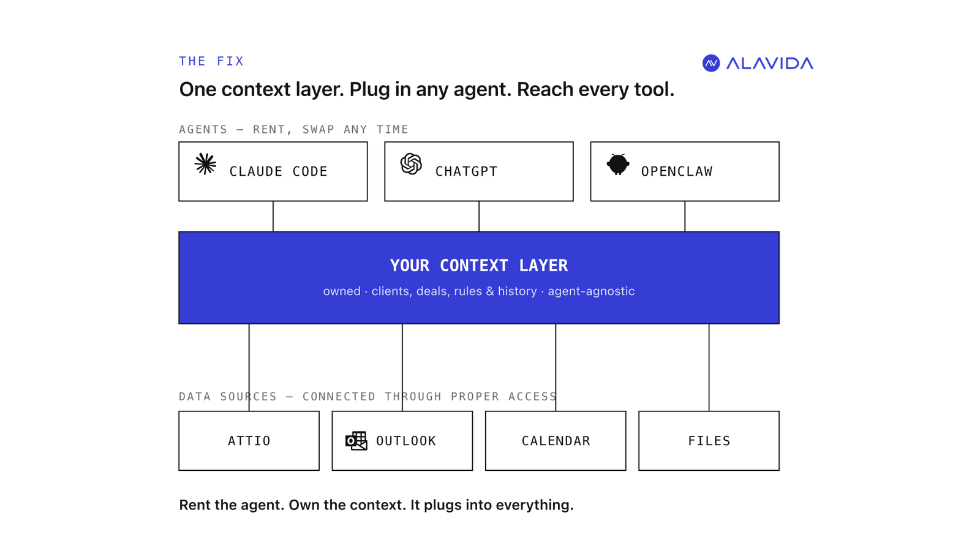Open the Outlook data source label
This screenshot has height=551, width=980.
click(x=406, y=441)
